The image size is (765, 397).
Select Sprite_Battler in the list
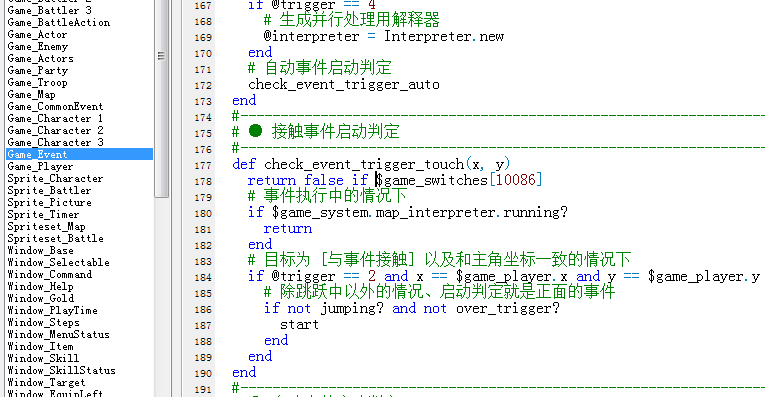click(49, 190)
